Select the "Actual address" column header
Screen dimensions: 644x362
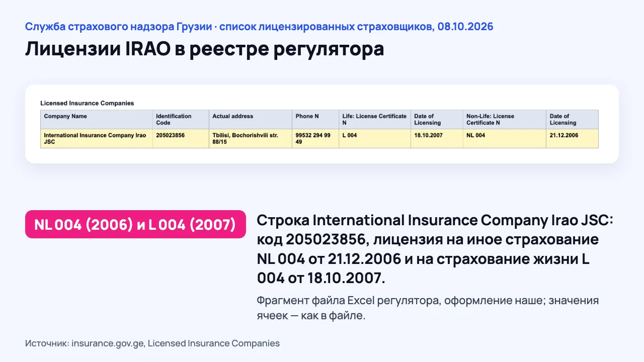[x=251, y=120]
